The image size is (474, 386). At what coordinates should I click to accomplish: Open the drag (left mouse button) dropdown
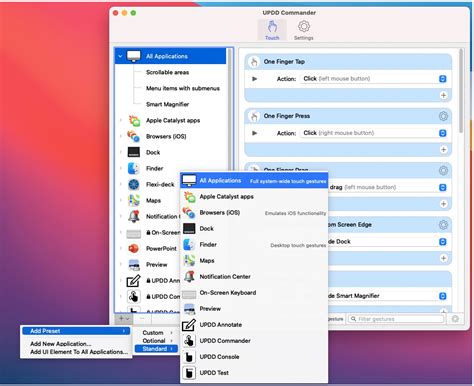[x=442, y=187]
